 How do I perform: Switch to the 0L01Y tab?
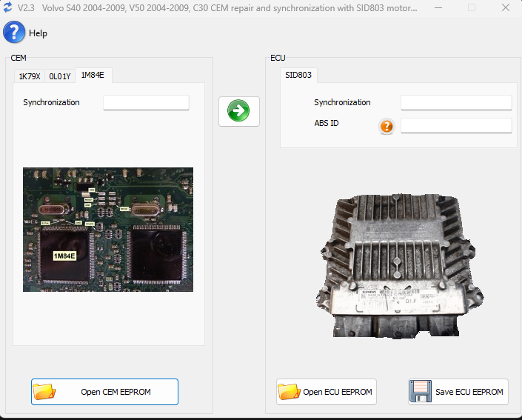click(60, 76)
